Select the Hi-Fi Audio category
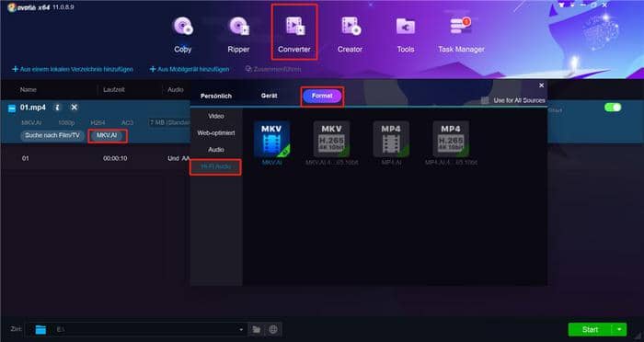Viewport: 644px width, 342px height. point(215,166)
